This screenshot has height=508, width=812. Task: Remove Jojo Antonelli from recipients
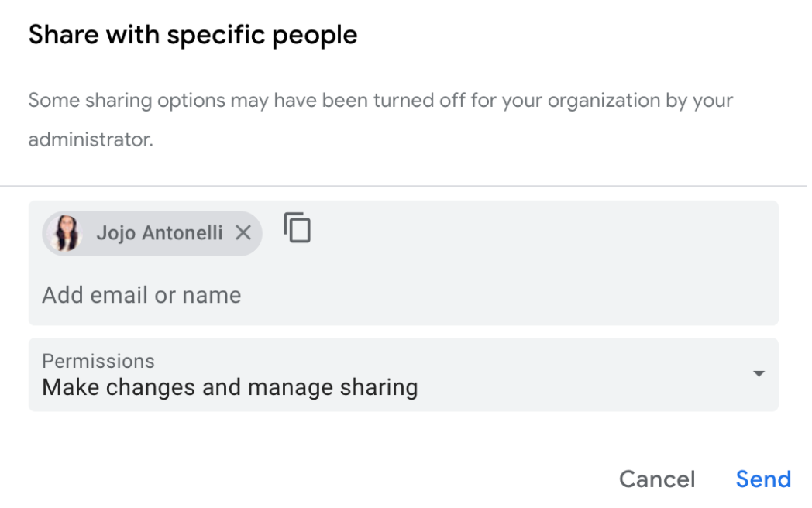243,232
